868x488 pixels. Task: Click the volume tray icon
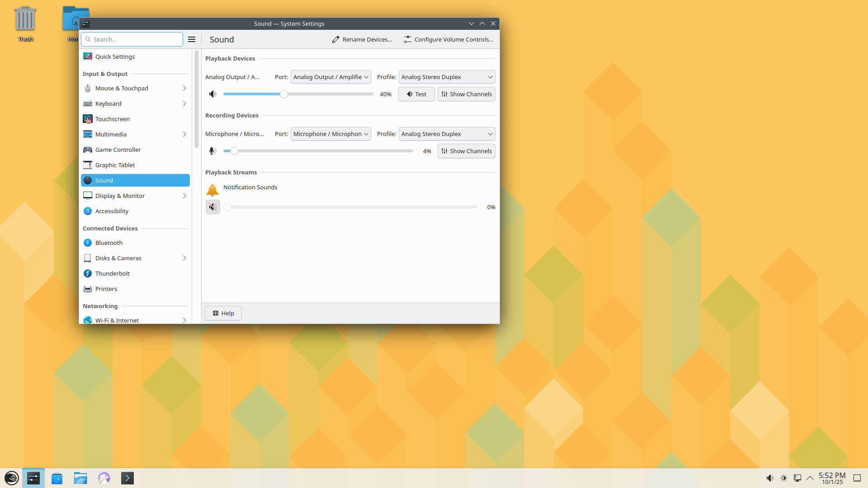click(x=770, y=478)
